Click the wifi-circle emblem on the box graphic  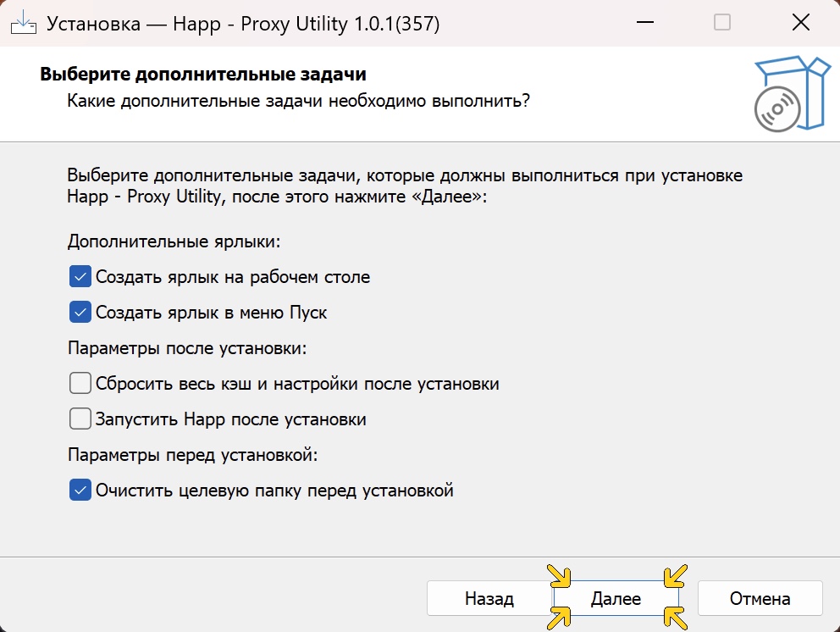779,108
